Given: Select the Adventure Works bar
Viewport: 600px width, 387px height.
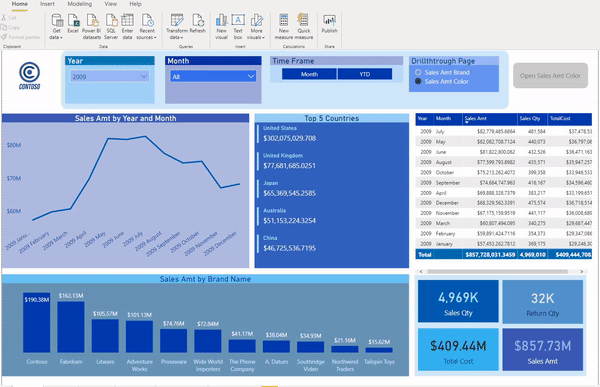Looking at the screenshot, I should pos(139,336).
